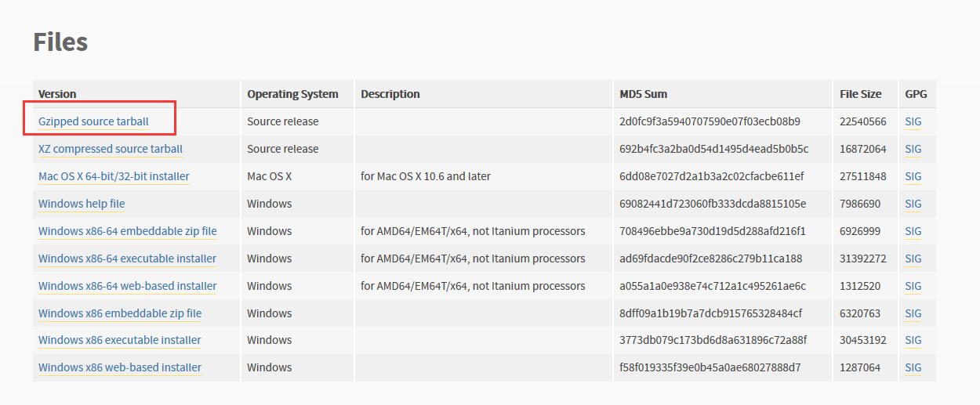Image resolution: width=980 pixels, height=405 pixels.
Task: Open the Gzipped source tarball link
Action: click(93, 121)
